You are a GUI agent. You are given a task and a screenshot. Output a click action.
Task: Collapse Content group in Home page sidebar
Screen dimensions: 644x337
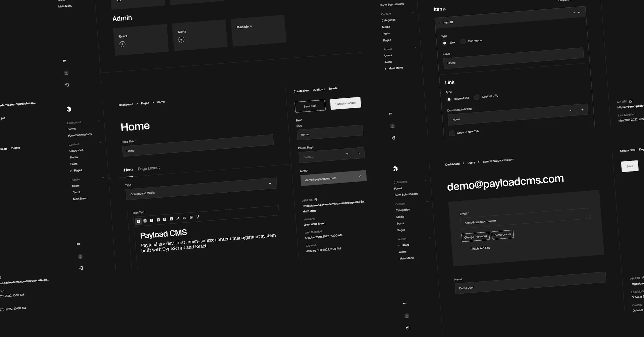click(100, 142)
